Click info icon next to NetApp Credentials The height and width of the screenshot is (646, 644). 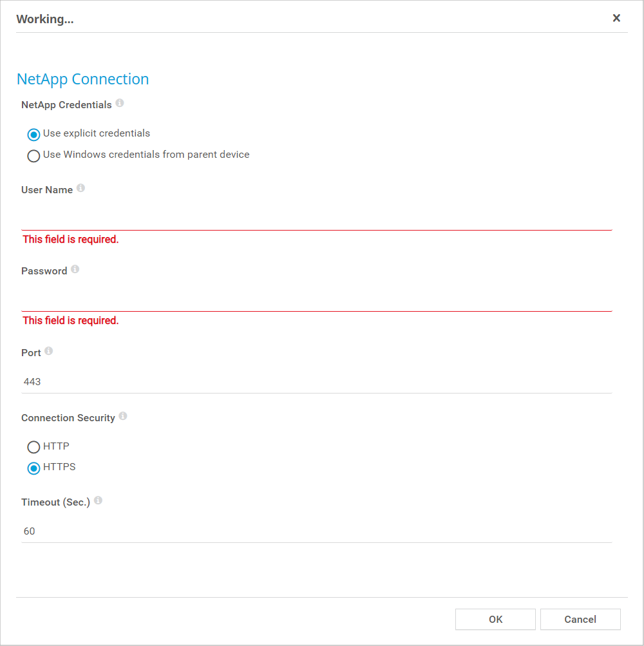point(120,103)
